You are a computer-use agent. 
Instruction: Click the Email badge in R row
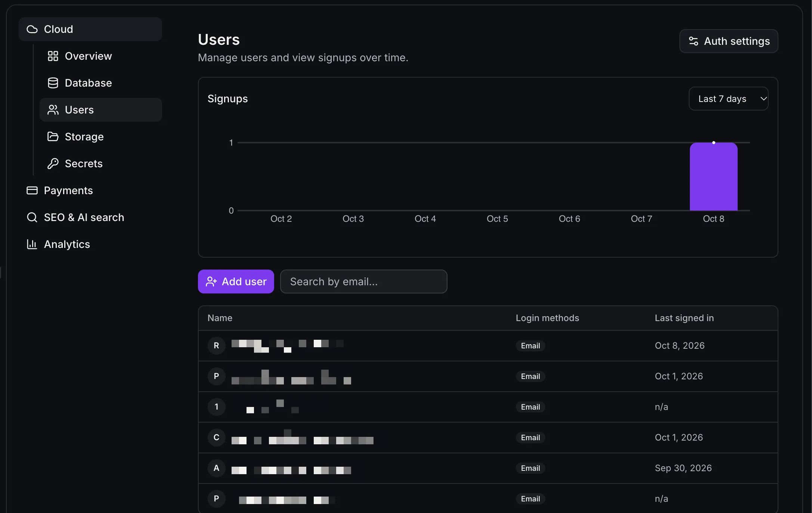click(x=530, y=346)
